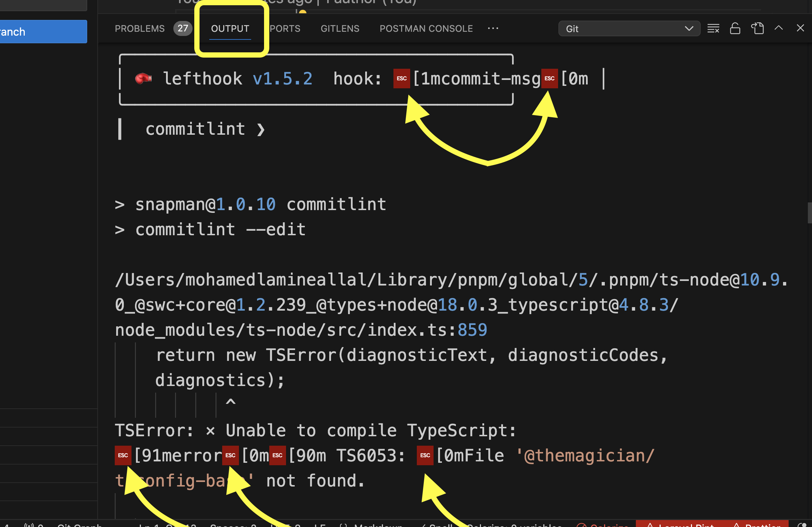The image size is (812, 527).
Task: Click 'TSError: × Unable to compile TypeScript:'
Action: tap(316, 431)
